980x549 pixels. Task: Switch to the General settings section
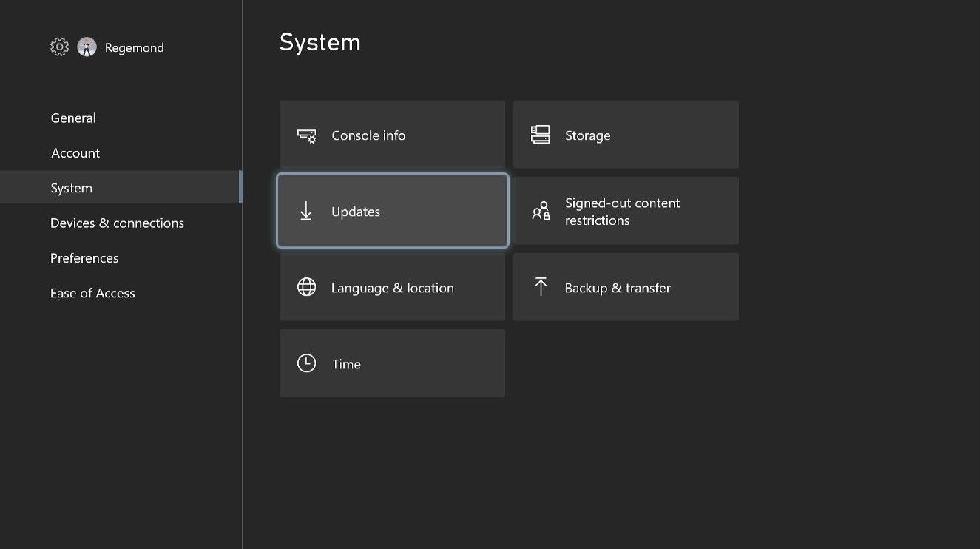(x=73, y=118)
